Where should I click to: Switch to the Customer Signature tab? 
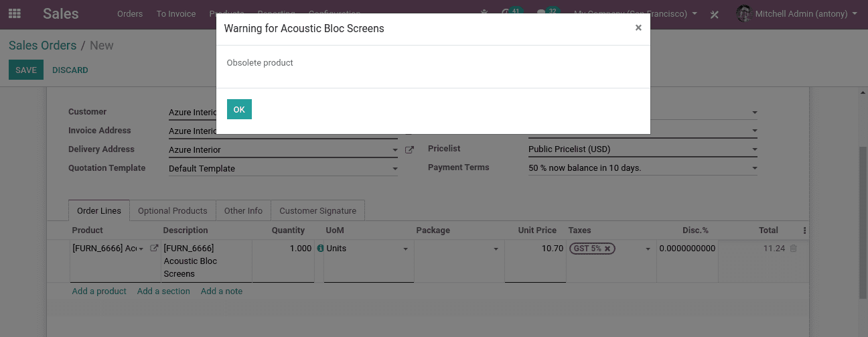click(x=318, y=210)
